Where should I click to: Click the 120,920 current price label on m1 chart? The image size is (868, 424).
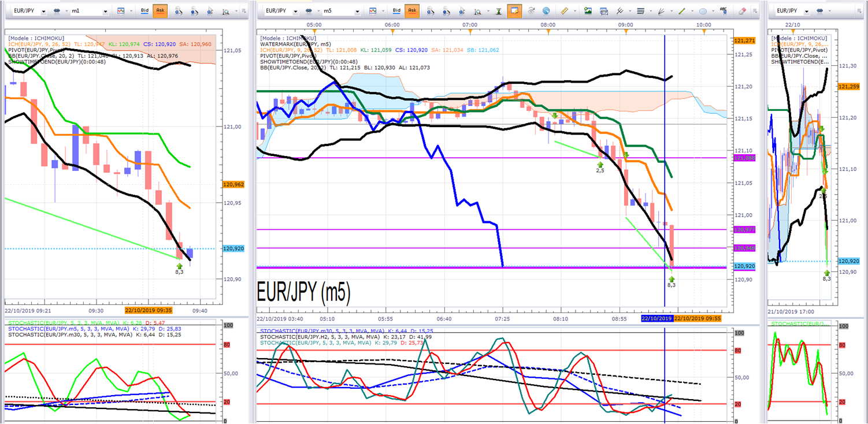233,248
